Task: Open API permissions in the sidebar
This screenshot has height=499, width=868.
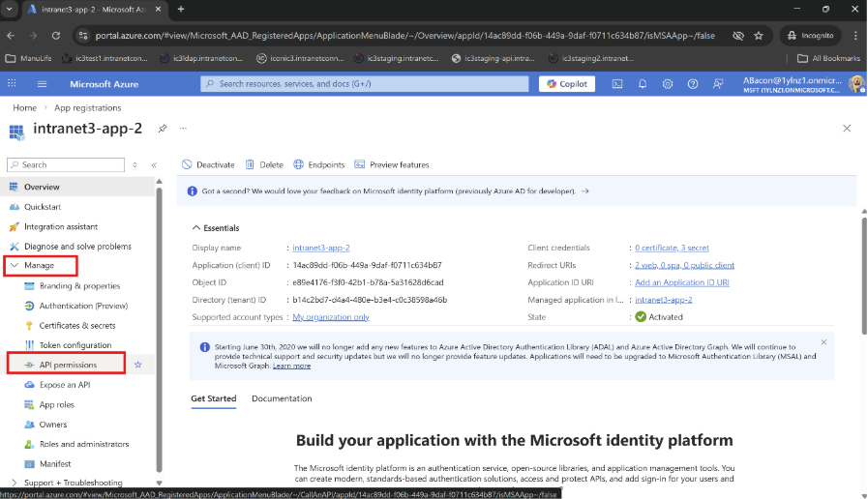Action: tap(68, 365)
